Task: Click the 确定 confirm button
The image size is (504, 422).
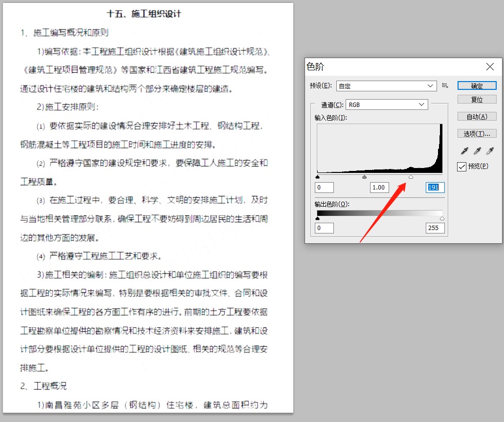Action: 477,85
